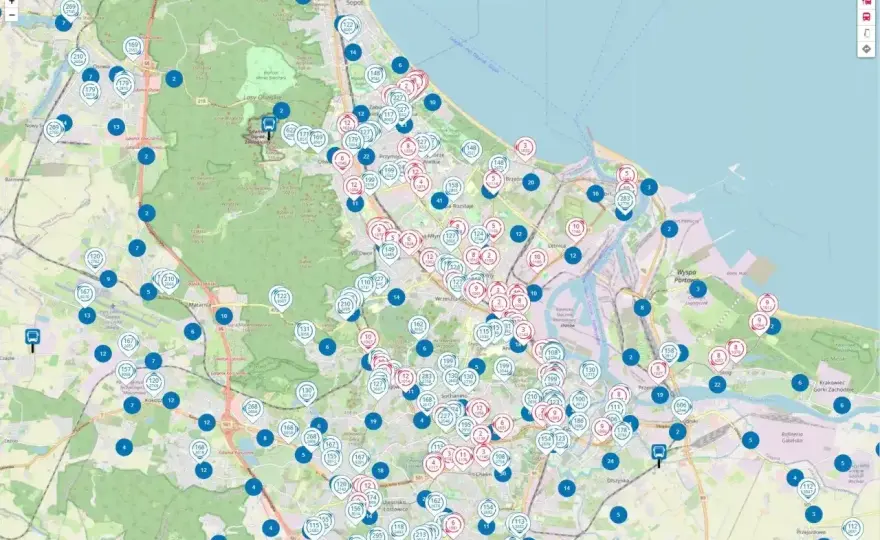
Task: Expand the blue cluster marked 18
Action: [381, 470]
